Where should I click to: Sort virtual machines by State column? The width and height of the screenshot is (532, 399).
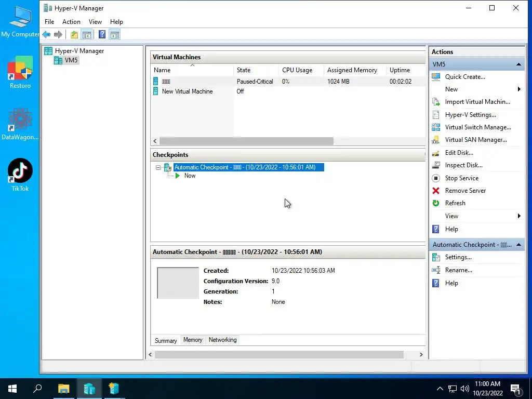[256, 70]
